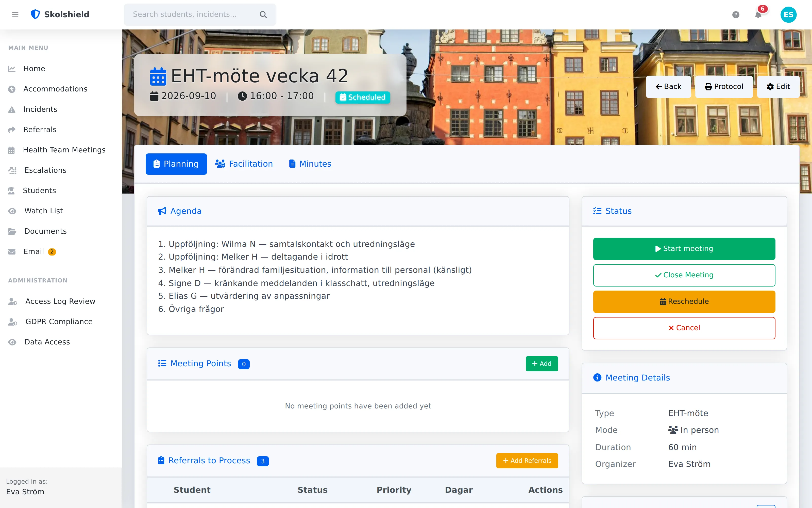Viewport: 812px width, 508px height.
Task: Open the ES user avatar menu
Action: (x=788, y=14)
